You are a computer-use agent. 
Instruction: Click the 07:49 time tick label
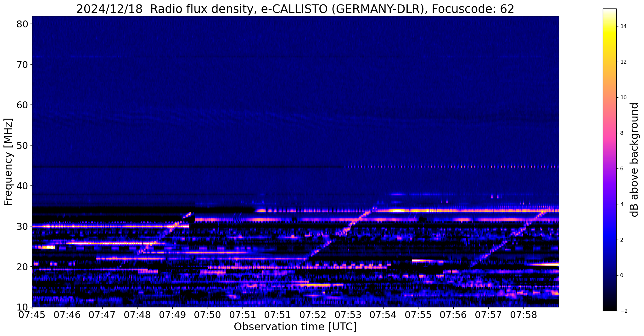[172, 315]
